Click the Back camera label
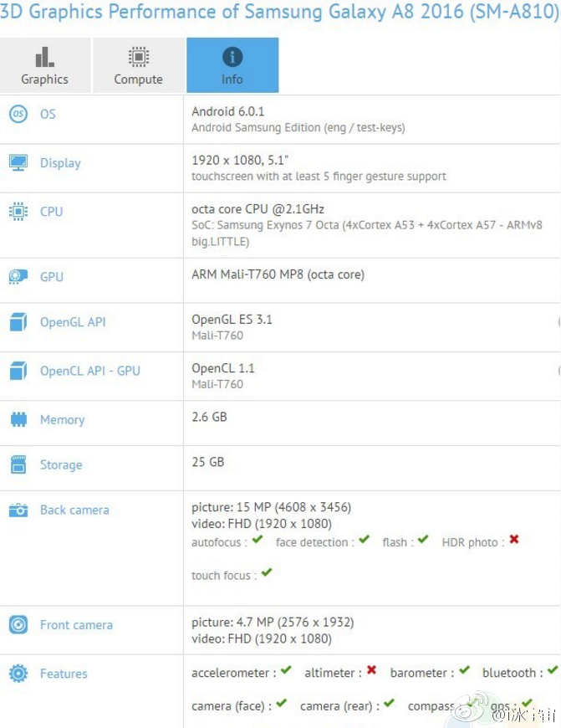Image resolution: width=561 pixels, height=728 pixels. point(74,510)
